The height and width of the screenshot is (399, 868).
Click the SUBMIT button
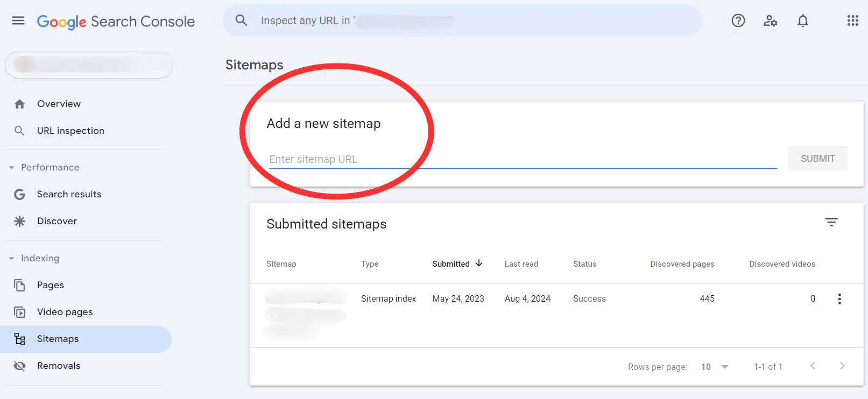pos(818,159)
